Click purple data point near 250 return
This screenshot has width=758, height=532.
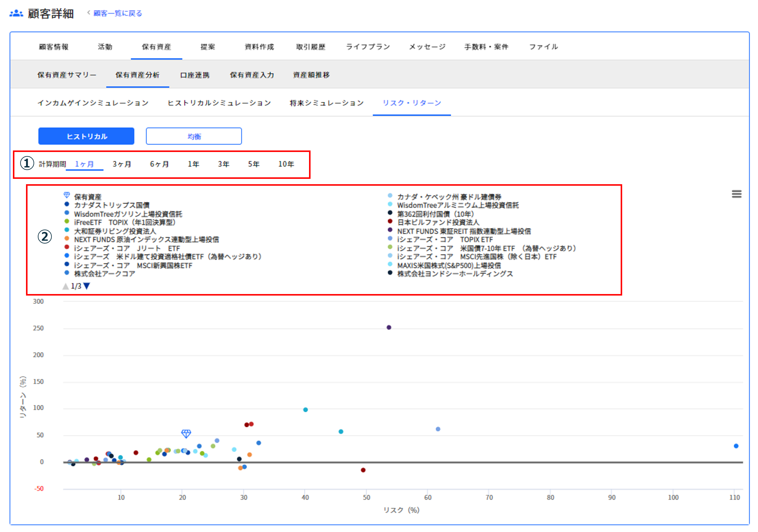[x=389, y=327]
